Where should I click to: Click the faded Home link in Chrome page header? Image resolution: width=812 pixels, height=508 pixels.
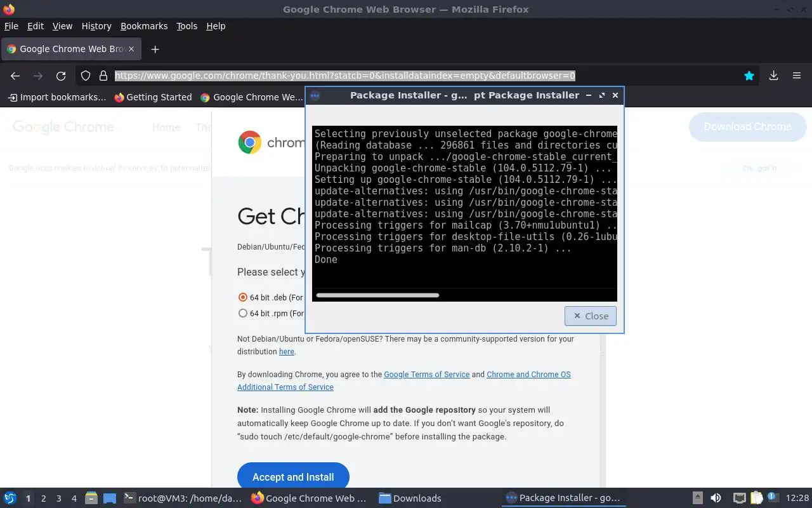point(166,127)
